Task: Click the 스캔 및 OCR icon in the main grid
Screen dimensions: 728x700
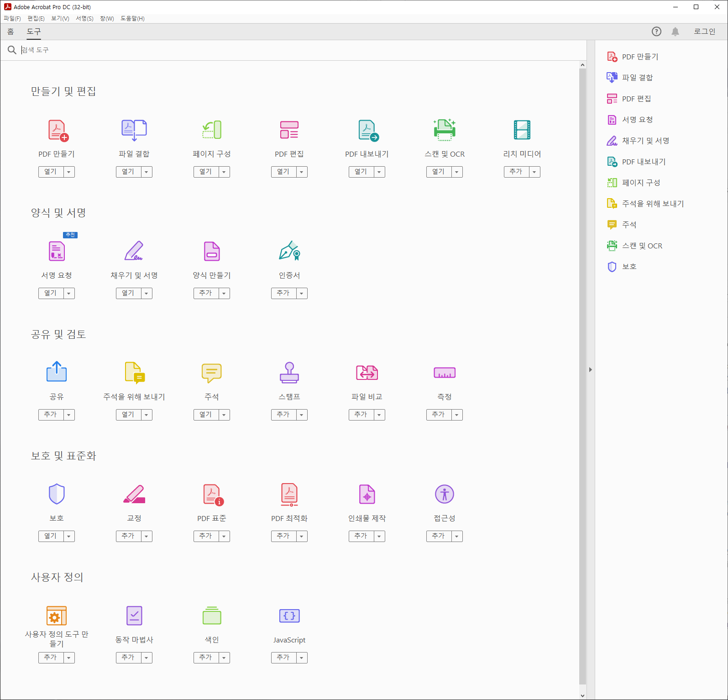Action: click(445, 130)
